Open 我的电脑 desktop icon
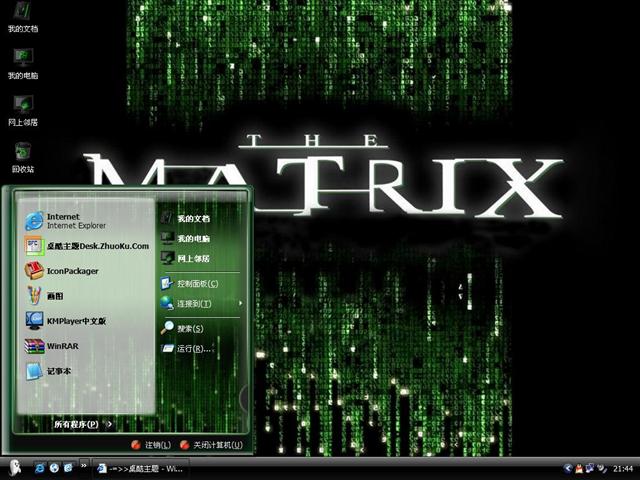The width and height of the screenshot is (640, 480). coord(22,64)
